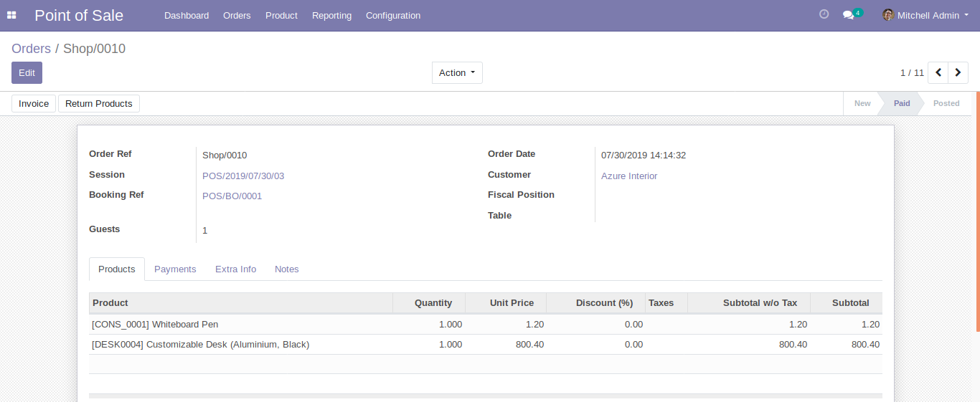Open the Reporting menu

(331, 15)
